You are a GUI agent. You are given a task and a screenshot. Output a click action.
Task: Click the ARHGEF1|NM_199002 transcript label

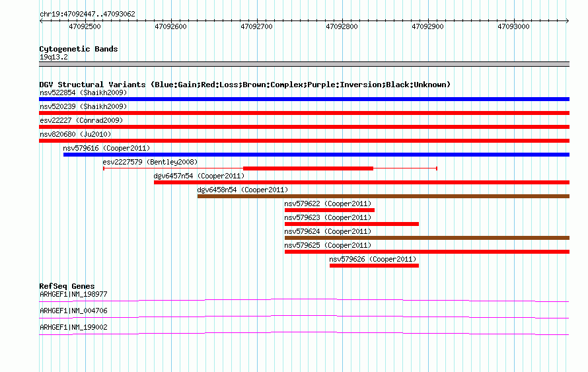click(x=73, y=327)
